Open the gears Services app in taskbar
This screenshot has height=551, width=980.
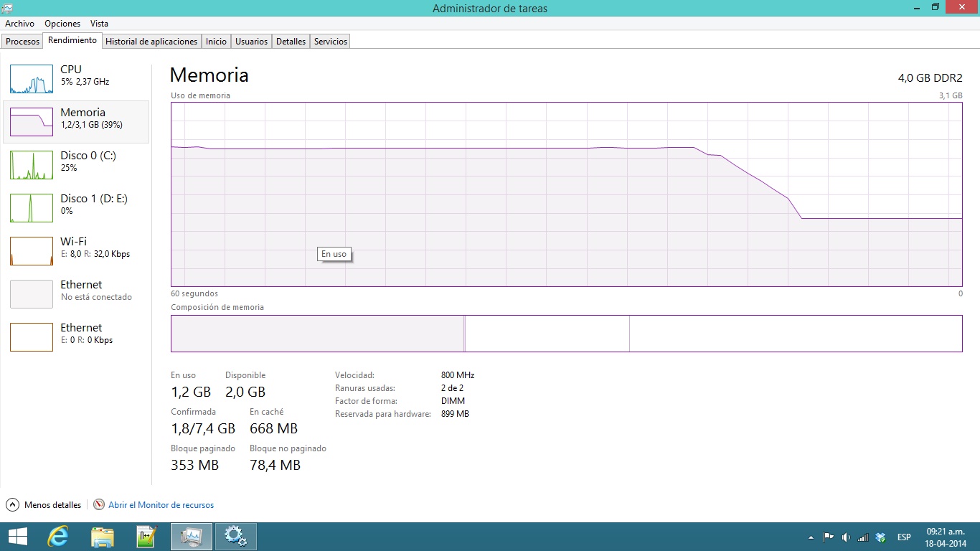(x=235, y=537)
